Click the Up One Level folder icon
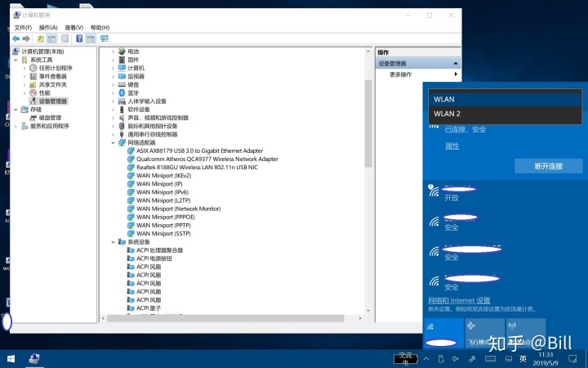 (x=41, y=38)
